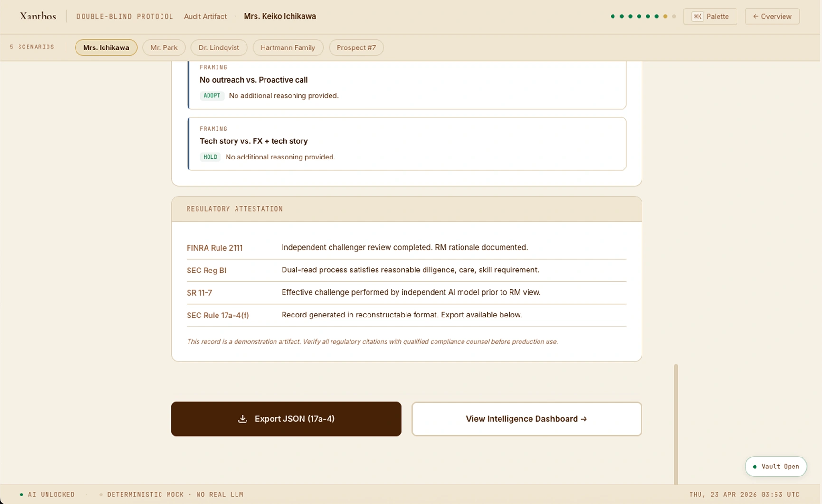Toggle the first green progress dot
The width and height of the screenshot is (822, 504).
point(612,16)
